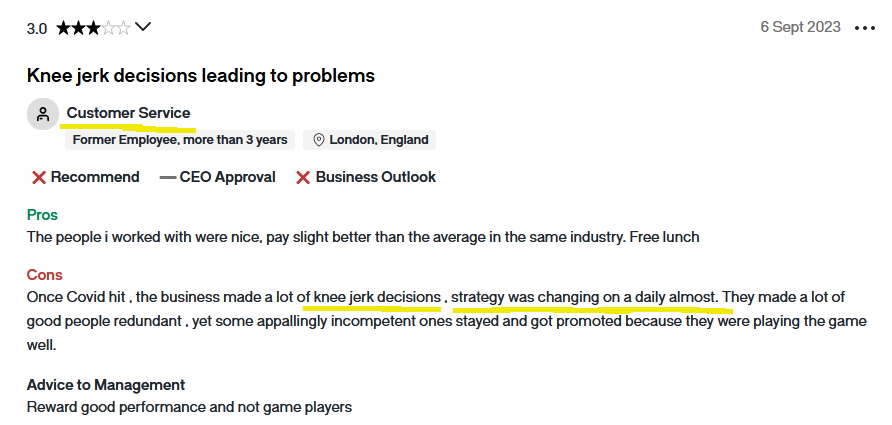The image size is (892, 425).
Task: Click the third filled rating star
Action: [94, 28]
